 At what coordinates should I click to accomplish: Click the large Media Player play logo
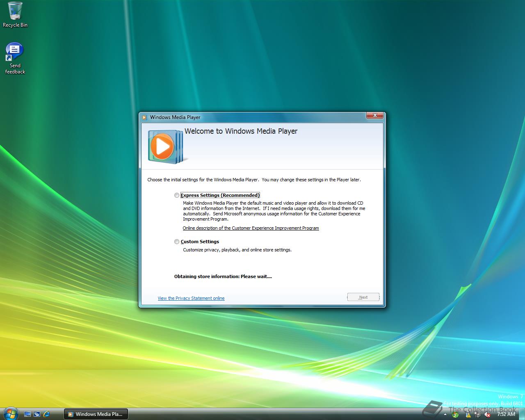[165, 146]
